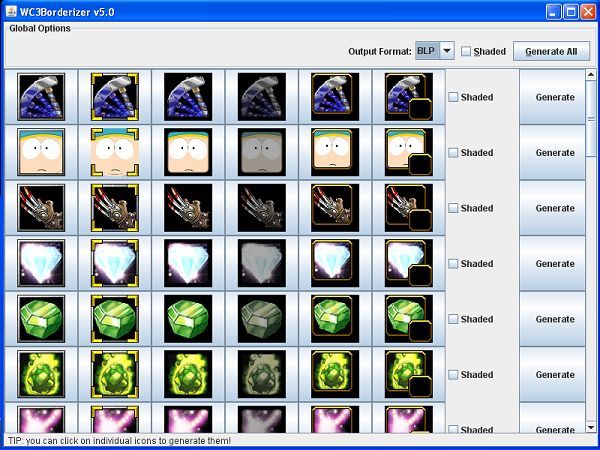The width and height of the screenshot is (600, 450).
Task: Click the glowing green gem with button border
Action: point(41,374)
